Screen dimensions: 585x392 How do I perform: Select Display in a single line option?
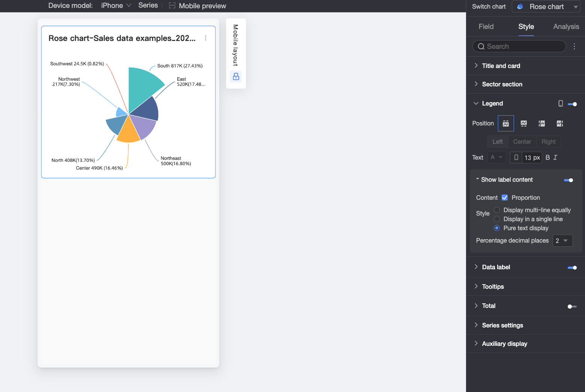click(x=497, y=219)
